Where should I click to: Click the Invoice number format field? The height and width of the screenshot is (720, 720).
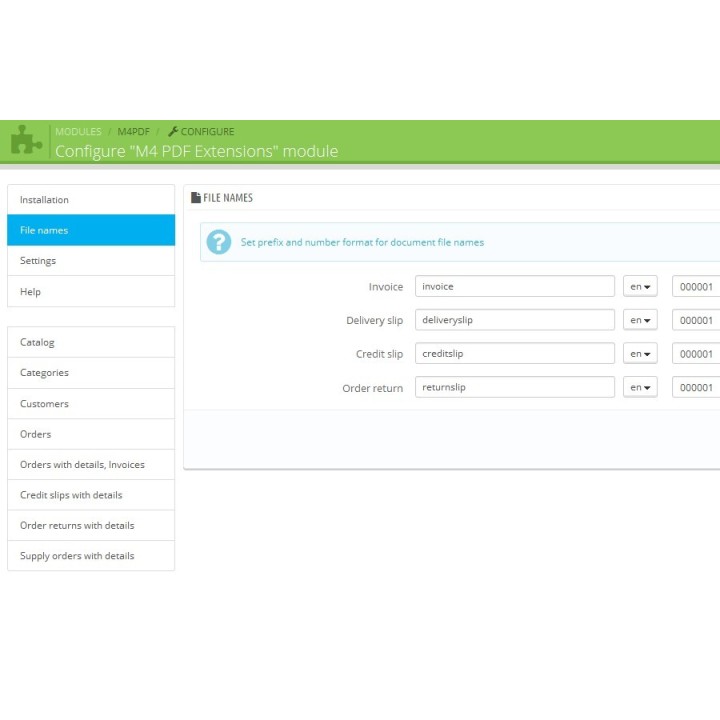(x=696, y=287)
